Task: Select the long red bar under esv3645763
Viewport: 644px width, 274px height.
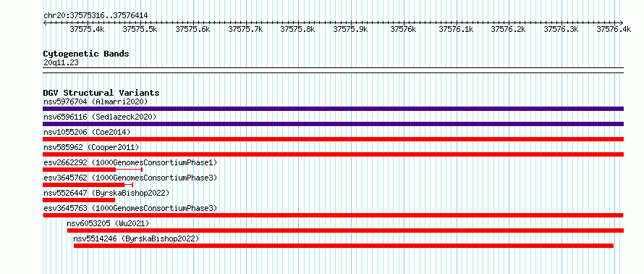Action: [x=333, y=215]
